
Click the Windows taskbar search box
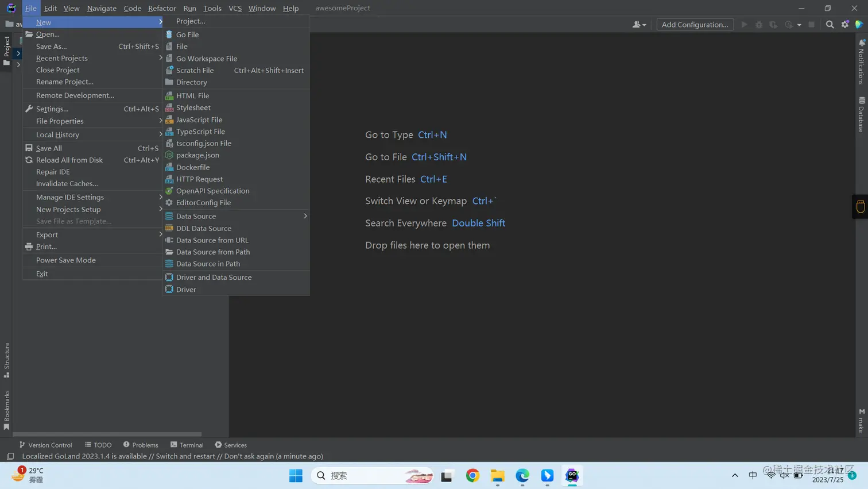pyautogui.click(x=372, y=476)
